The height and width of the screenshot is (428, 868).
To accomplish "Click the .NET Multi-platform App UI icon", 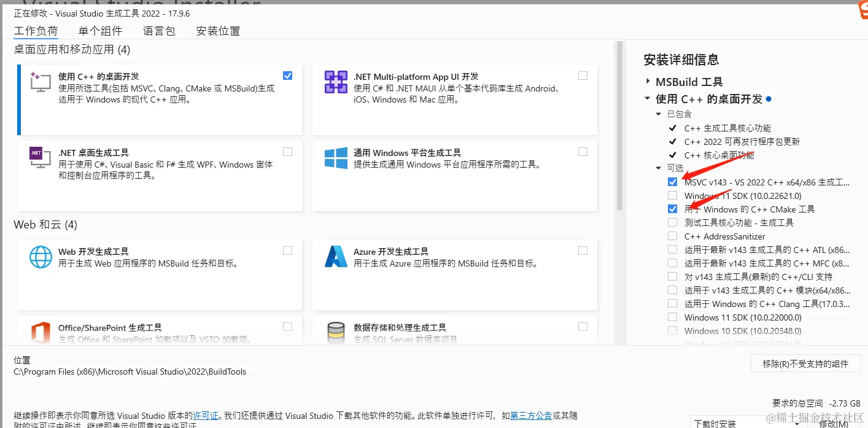I will (x=336, y=82).
